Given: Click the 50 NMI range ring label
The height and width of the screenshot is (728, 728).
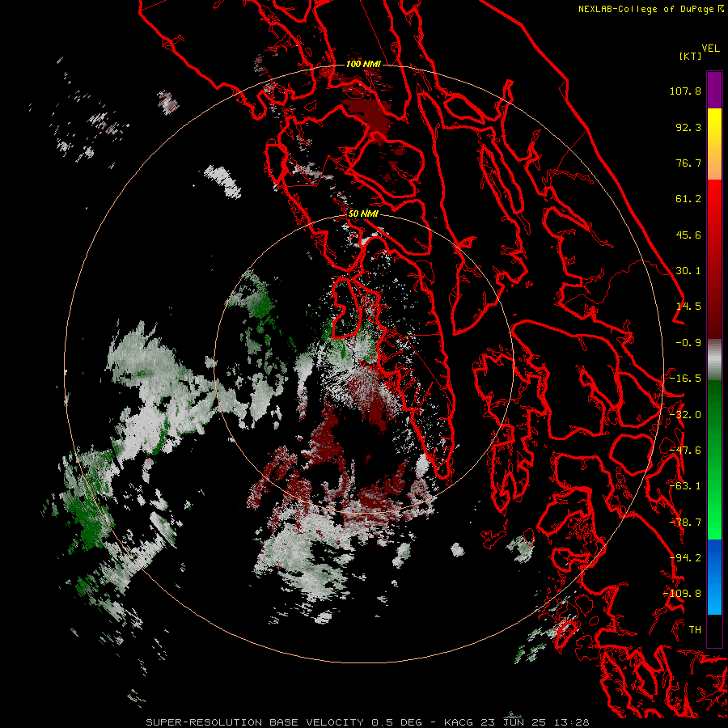Looking at the screenshot, I should pyautogui.click(x=363, y=214).
